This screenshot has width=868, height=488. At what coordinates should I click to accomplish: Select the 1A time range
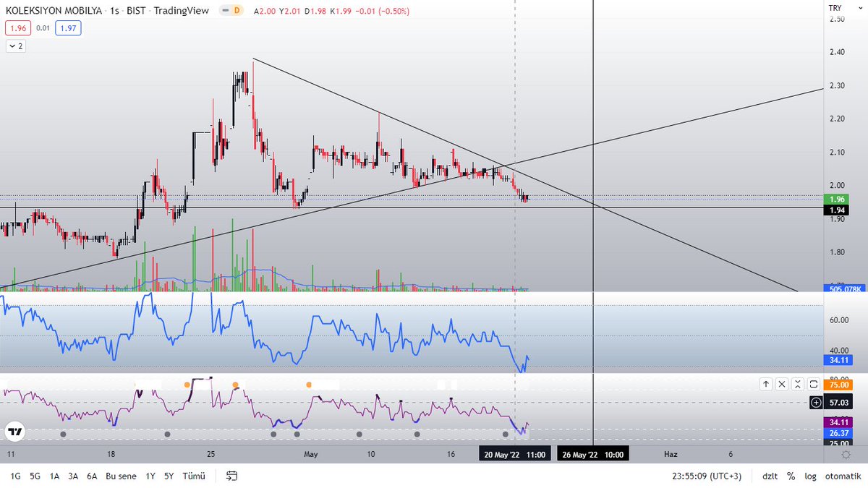pos(54,476)
